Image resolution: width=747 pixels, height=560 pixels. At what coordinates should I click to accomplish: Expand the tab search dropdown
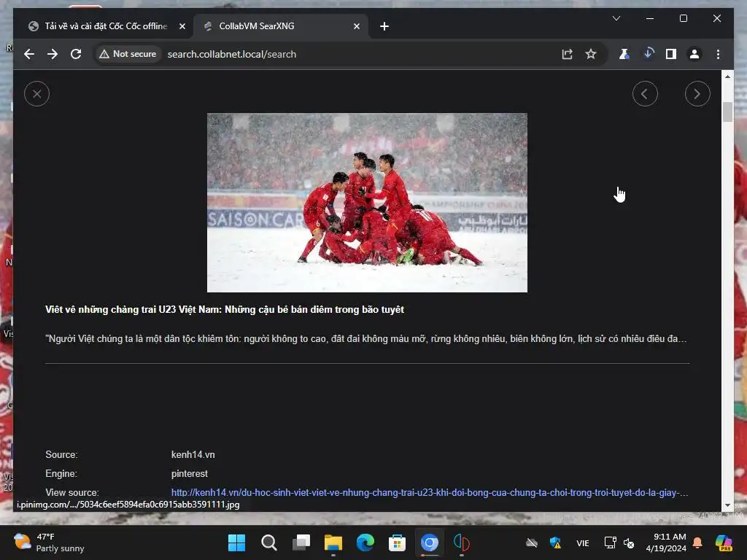[x=616, y=18]
